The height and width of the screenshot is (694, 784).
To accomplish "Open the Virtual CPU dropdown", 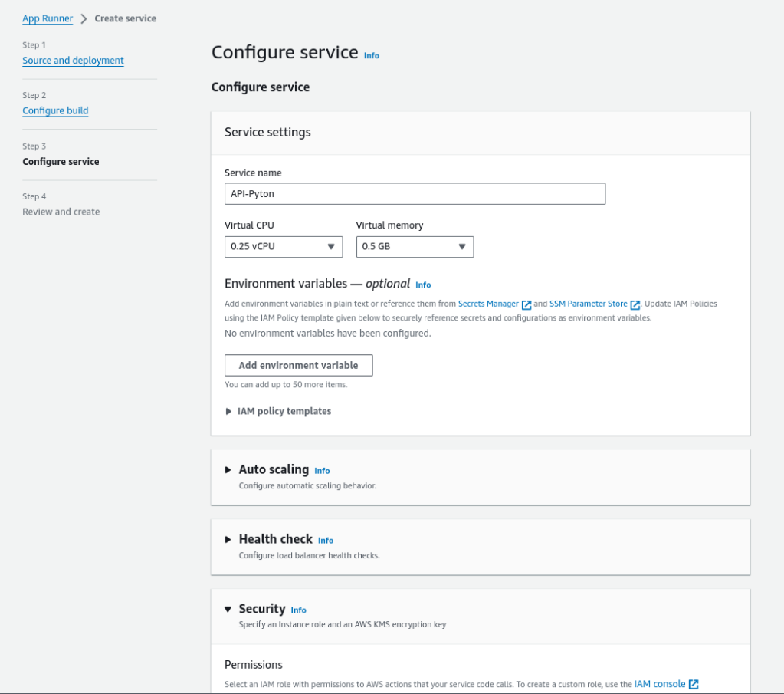I will (x=284, y=247).
